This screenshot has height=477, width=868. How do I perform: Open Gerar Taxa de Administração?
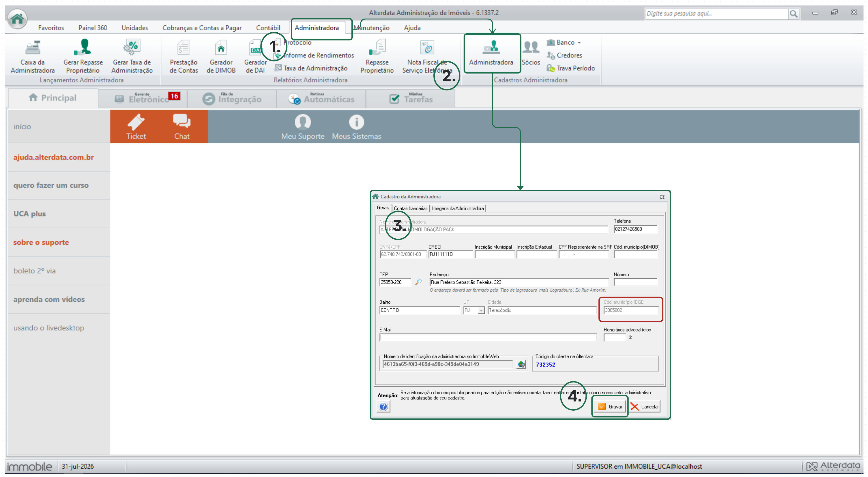[x=132, y=57]
